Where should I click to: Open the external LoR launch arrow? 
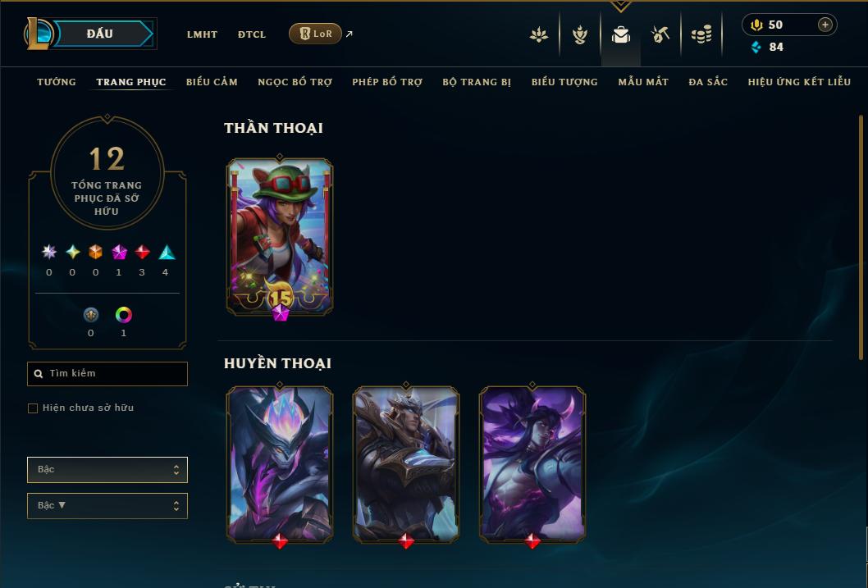(349, 34)
